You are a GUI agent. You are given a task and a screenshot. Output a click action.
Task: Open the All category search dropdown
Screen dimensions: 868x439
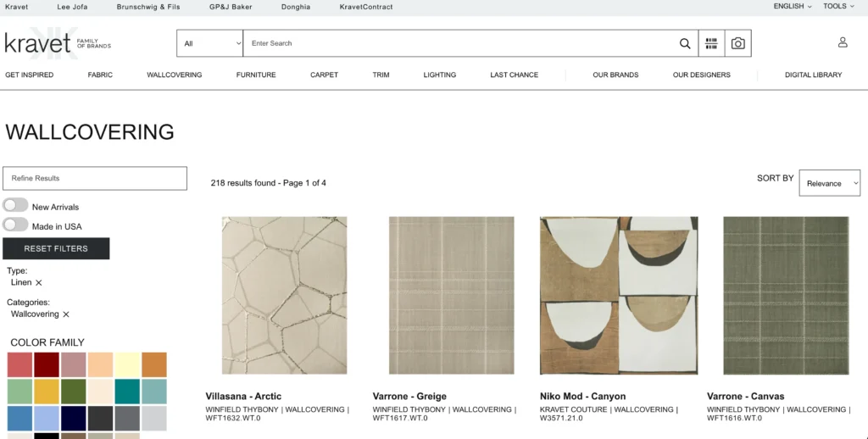click(x=210, y=43)
